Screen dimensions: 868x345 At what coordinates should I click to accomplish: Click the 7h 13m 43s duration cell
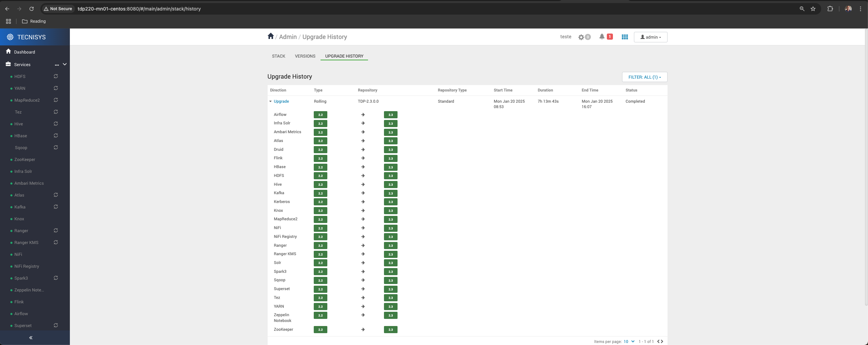pos(548,101)
